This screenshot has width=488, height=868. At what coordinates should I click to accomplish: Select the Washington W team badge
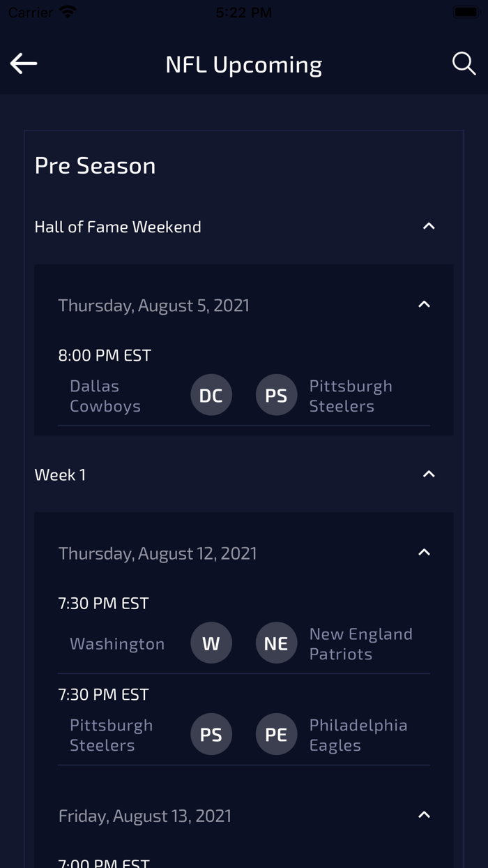[x=211, y=643]
